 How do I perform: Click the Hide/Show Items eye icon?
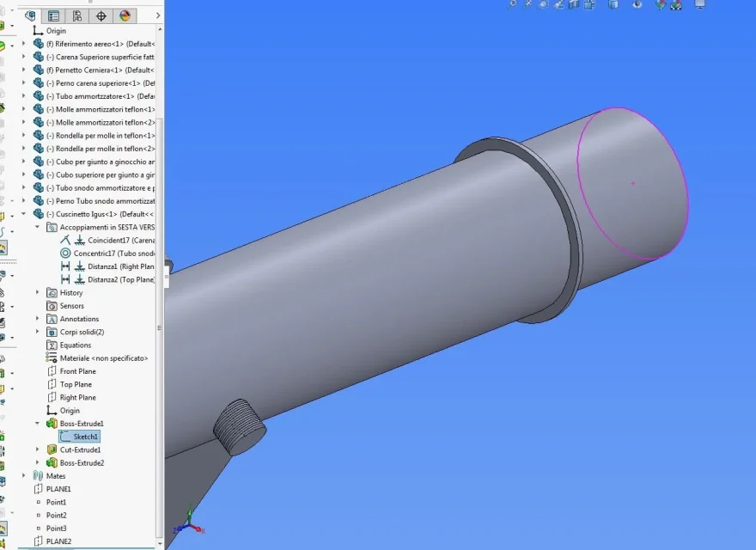(x=637, y=4)
